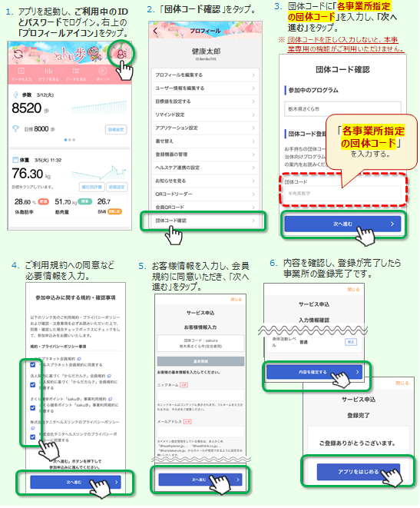Tap the scale icon beside 体重
420x508 pixels.
(x=15, y=160)
